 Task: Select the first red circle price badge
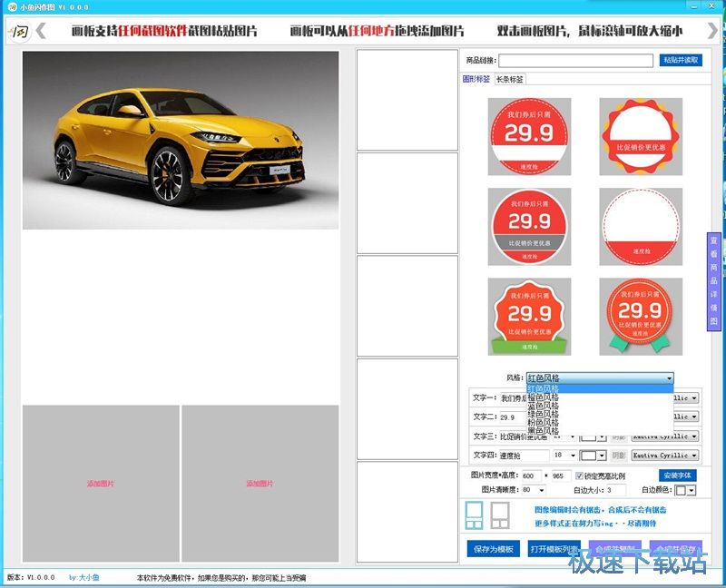click(x=529, y=138)
